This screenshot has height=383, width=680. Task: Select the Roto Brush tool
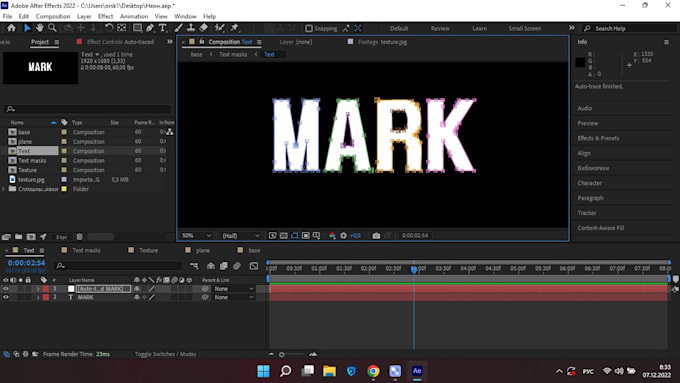[219, 28]
